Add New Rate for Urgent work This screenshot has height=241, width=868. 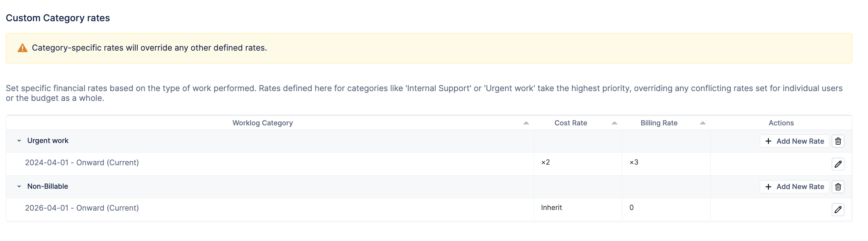[x=794, y=141]
